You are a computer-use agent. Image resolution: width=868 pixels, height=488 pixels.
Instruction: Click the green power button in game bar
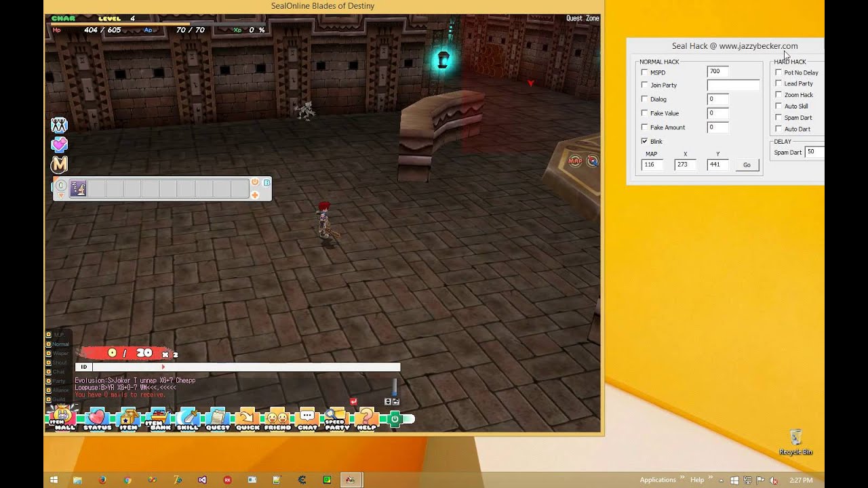[x=395, y=419]
